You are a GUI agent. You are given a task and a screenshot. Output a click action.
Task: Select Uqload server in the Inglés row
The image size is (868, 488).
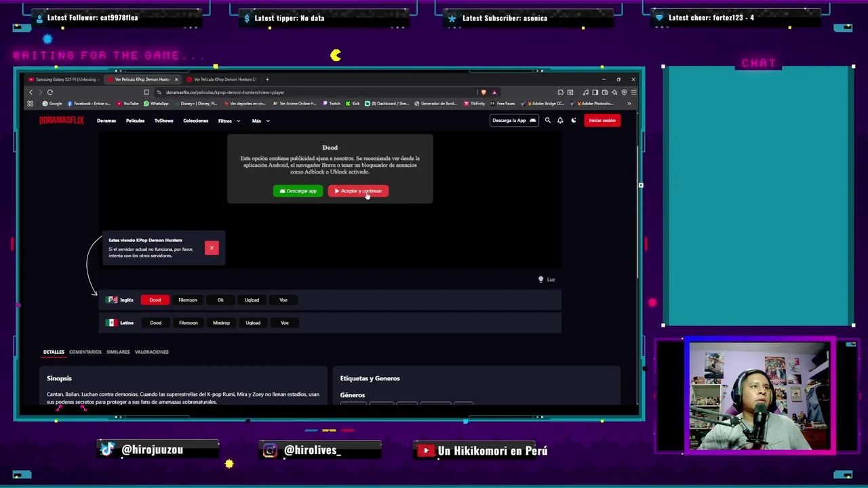pos(252,300)
